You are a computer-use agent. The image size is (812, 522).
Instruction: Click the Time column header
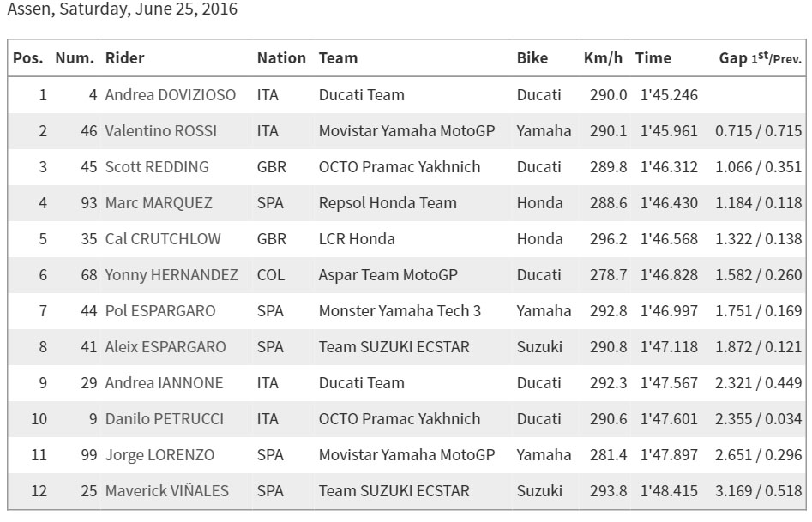[x=653, y=58]
